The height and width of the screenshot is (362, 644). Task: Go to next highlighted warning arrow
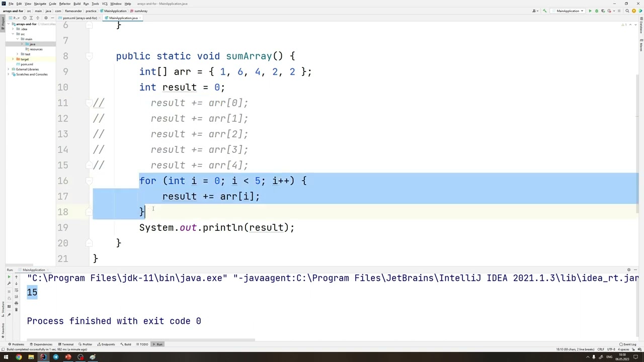coord(635,25)
